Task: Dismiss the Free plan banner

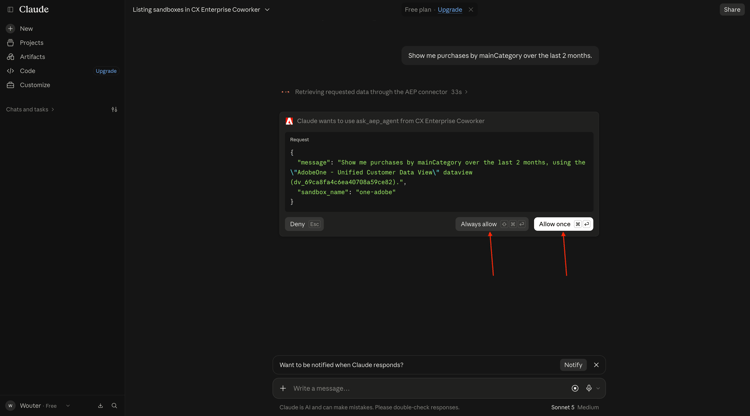Action: coord(471,10)
